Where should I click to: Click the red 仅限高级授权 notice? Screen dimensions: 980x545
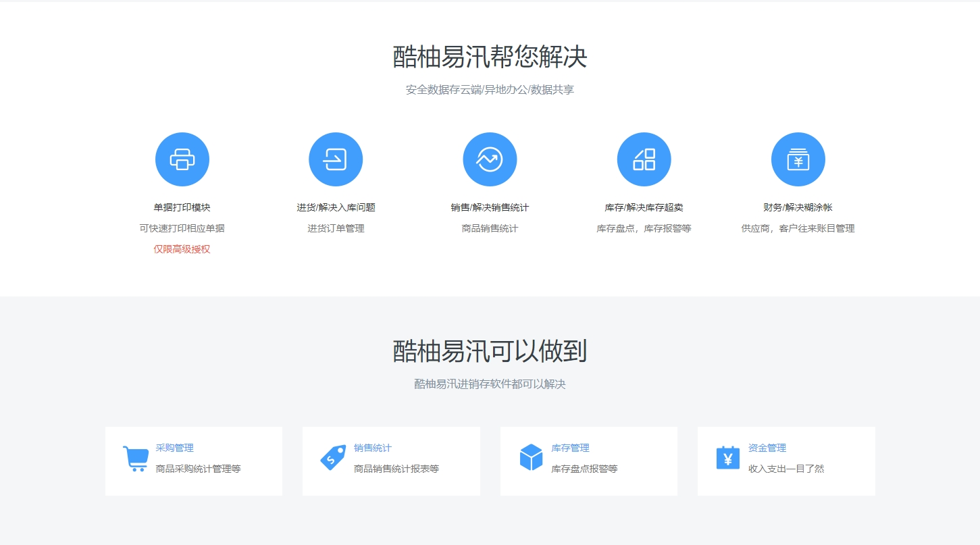pyautogui.click(x=182, y=249)
